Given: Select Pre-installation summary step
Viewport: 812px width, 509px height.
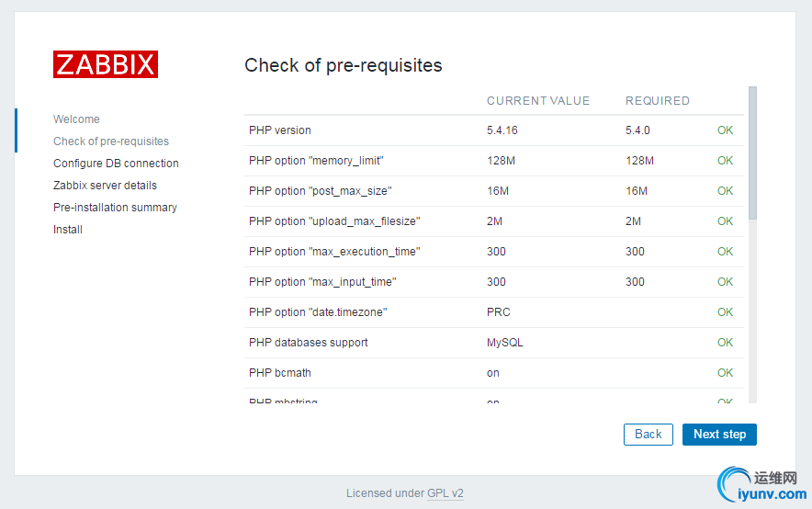Looking at the screenshot, I should (115, 208).
